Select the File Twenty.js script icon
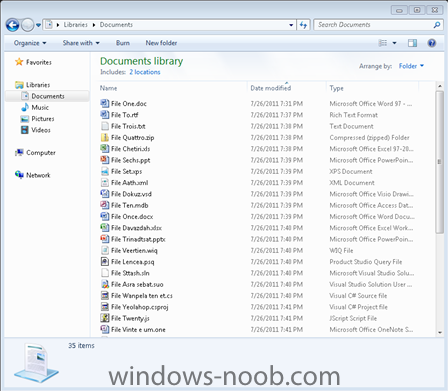448x391 pixels. [105, 318]
